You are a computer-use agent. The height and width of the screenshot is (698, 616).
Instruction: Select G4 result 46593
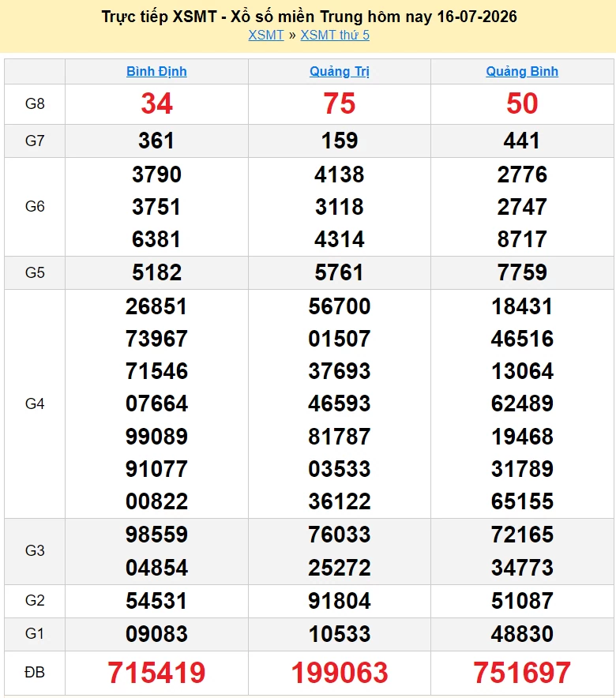[339, 403]
